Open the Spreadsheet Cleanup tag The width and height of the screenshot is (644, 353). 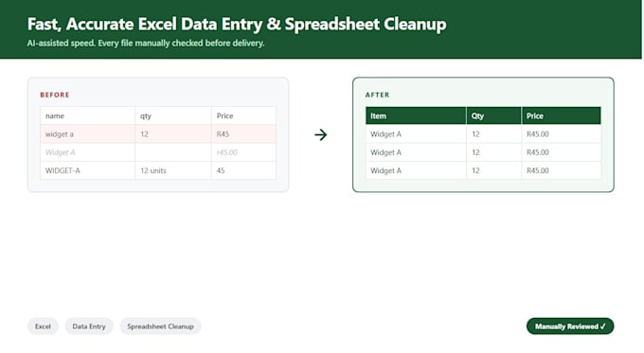(160, 327)
